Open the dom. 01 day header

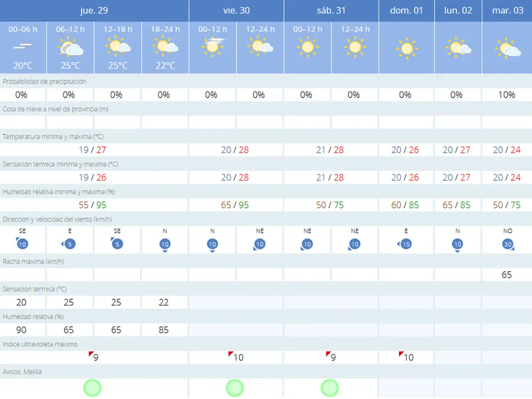(x=406, y=11)
